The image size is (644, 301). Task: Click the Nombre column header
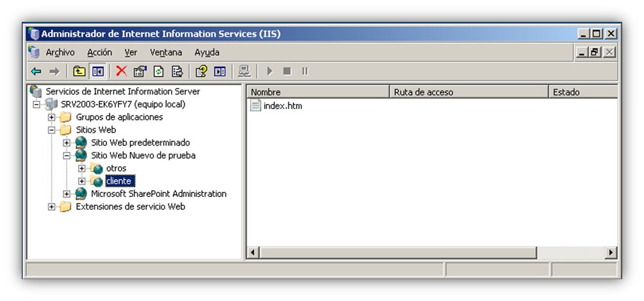click(318, 92)
